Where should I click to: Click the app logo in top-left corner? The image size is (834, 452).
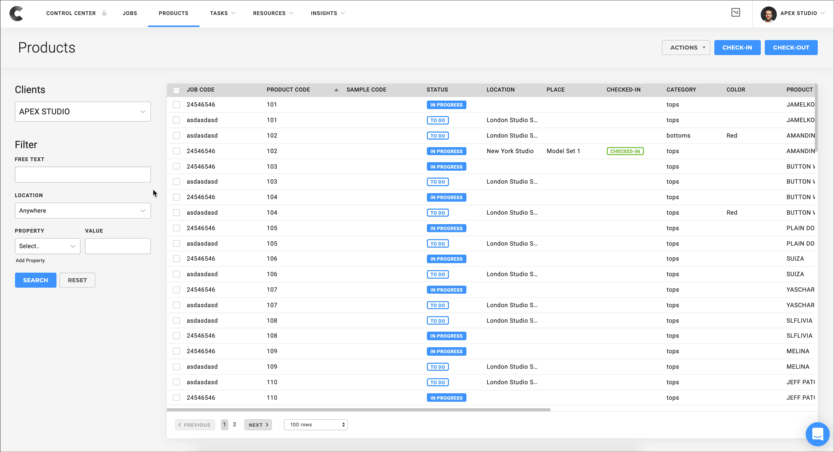tap(17, 13)
